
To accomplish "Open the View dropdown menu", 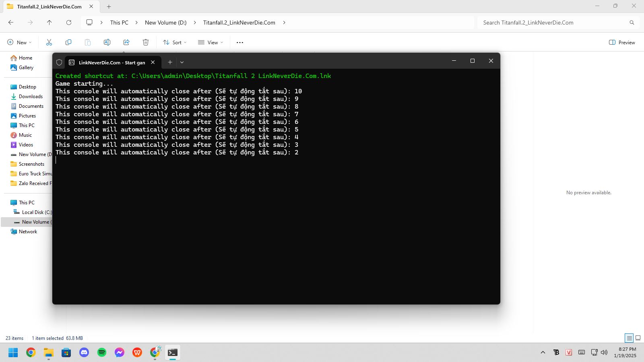I will click(x=211, y=42).
